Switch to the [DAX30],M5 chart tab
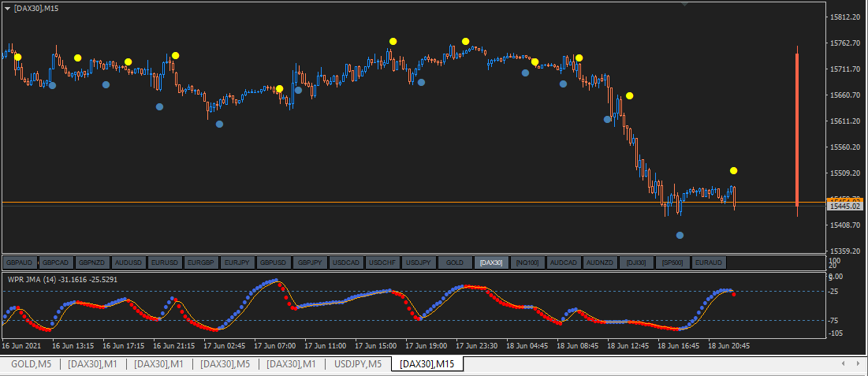868x376 pixels. click(225, 364)
